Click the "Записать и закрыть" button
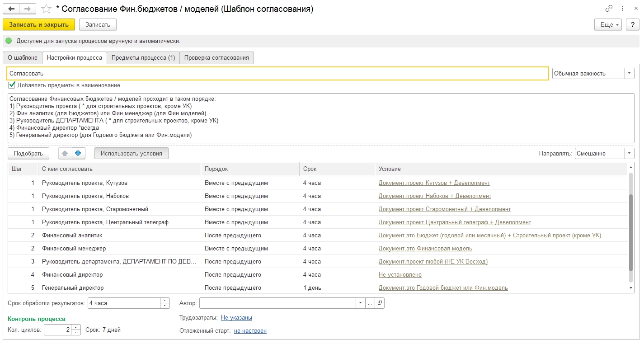Viewport: 644px width, 344px height. pos(39,24)
